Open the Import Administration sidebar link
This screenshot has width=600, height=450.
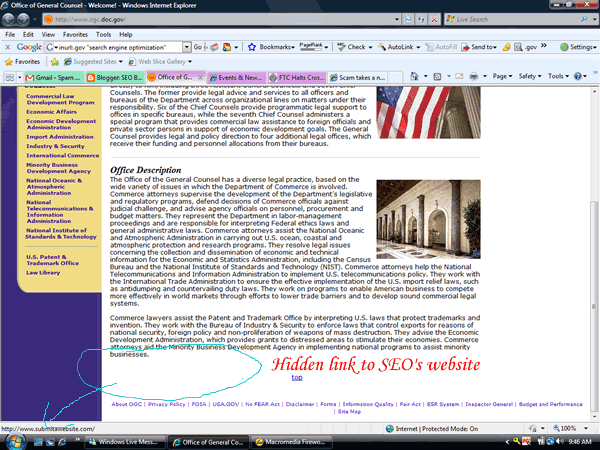click(60, 137)
